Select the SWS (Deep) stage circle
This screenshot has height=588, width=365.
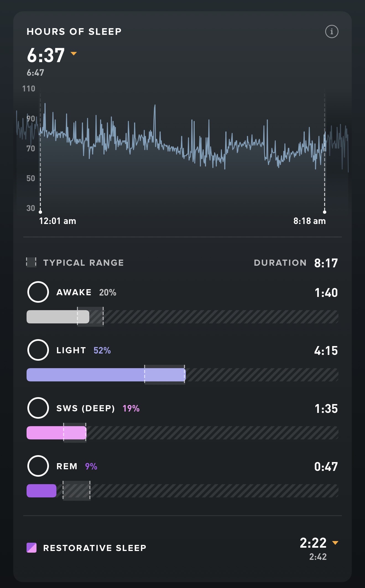tap(38, 408)
